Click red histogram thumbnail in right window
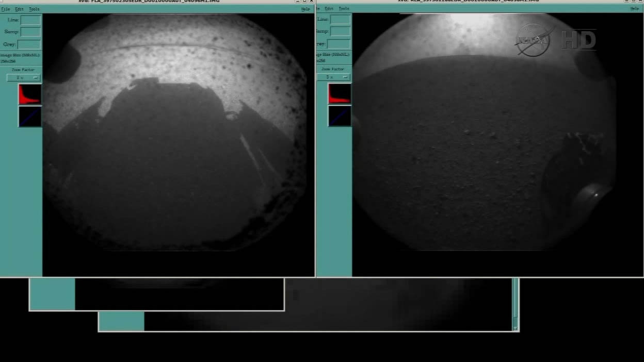Screen dimensions: 644x362 (340, 94)
